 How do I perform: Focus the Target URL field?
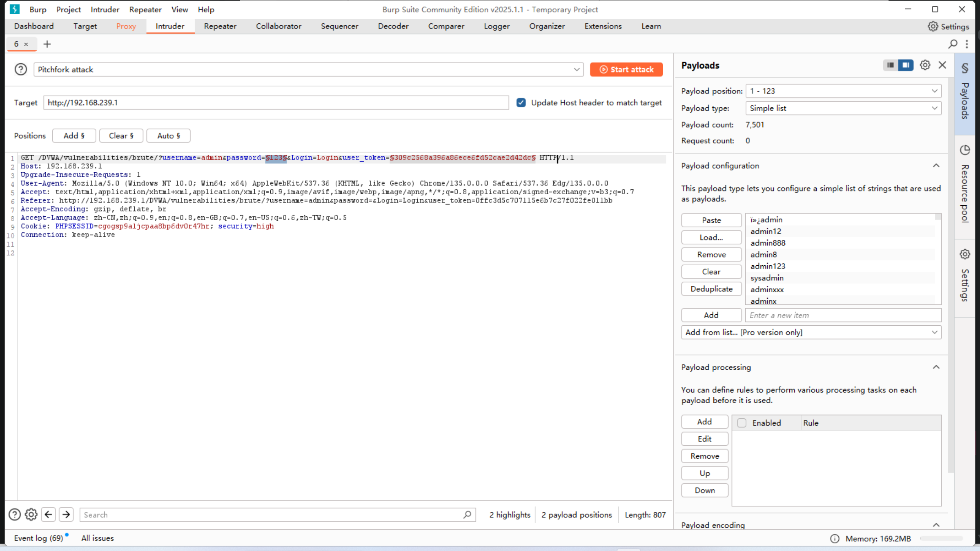pyautogui.click(x=276, y=103)
